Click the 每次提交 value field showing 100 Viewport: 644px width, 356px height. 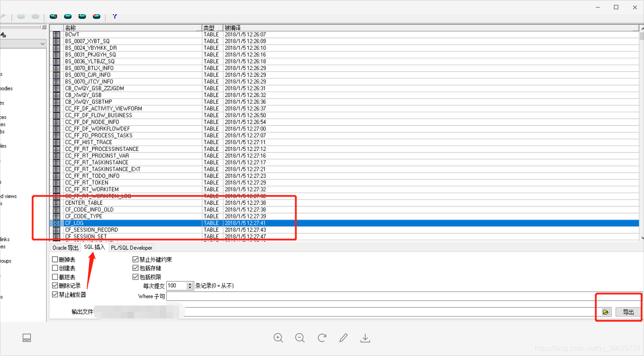[177, 286]
